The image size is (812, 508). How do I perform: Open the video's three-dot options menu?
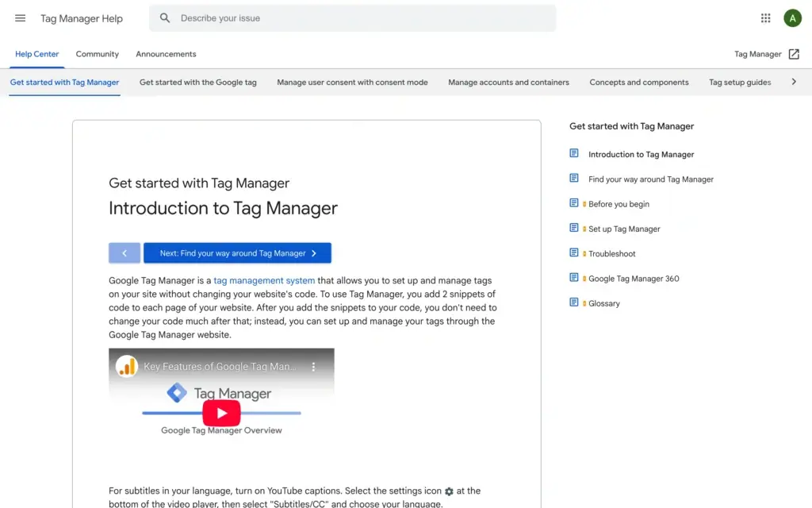point(313,367)
